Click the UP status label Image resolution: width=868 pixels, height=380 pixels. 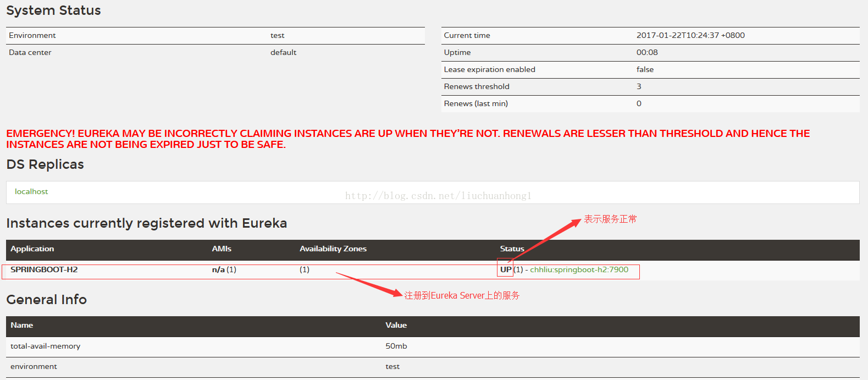(x=506, y=269)
